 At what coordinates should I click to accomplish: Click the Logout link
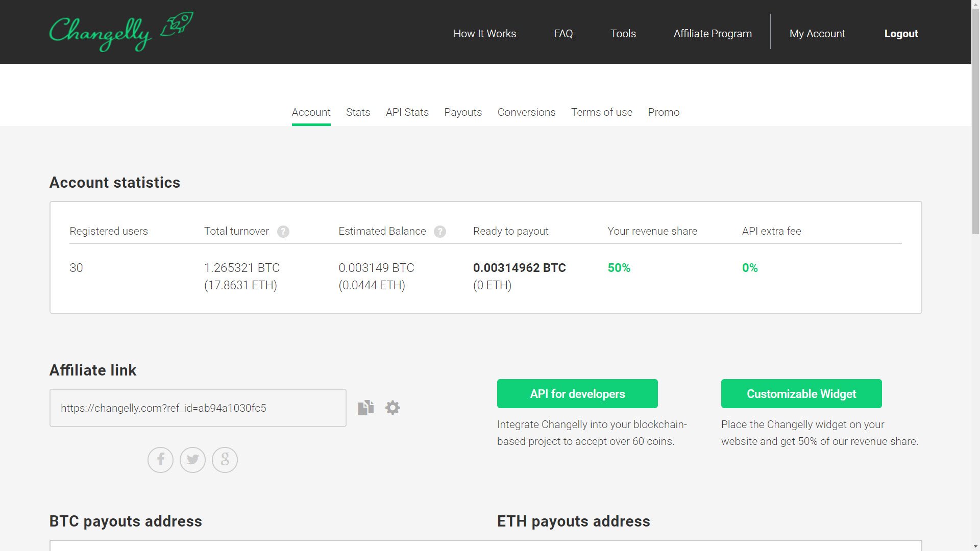tap(901, 33)
